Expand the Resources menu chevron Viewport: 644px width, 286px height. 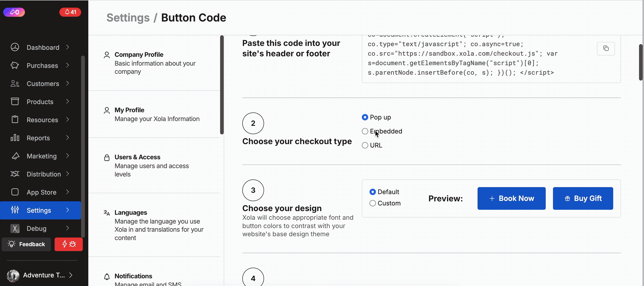pyautogui.click(x=67, y=119)
